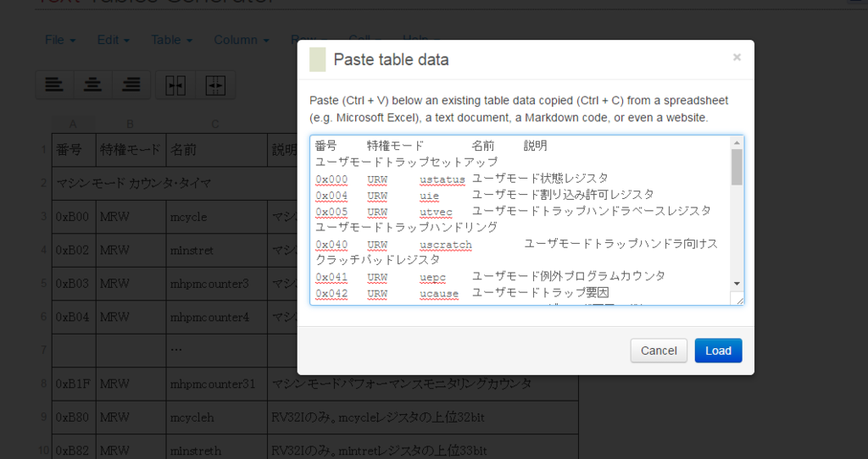Screen dimensions: 868x459
Task: Click the minstreth table cell
Action: pos(216,449)
